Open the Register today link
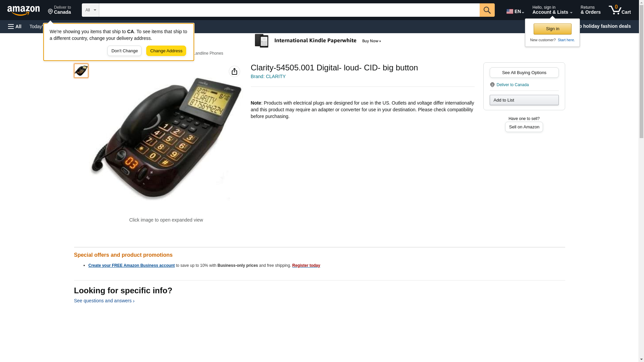The image size is (644, 362). [306, 265]
